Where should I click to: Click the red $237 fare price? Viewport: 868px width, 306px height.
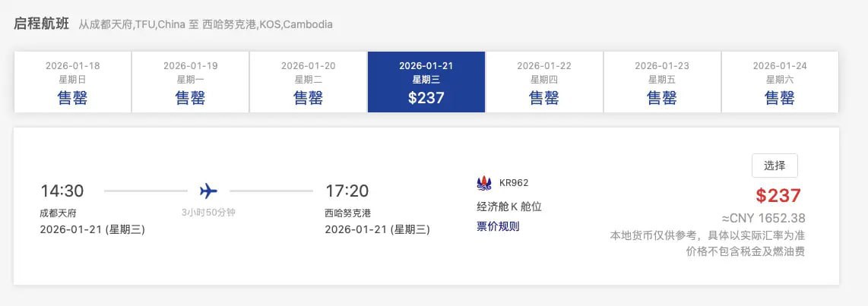pyautogui.click(x=778, y=196)
